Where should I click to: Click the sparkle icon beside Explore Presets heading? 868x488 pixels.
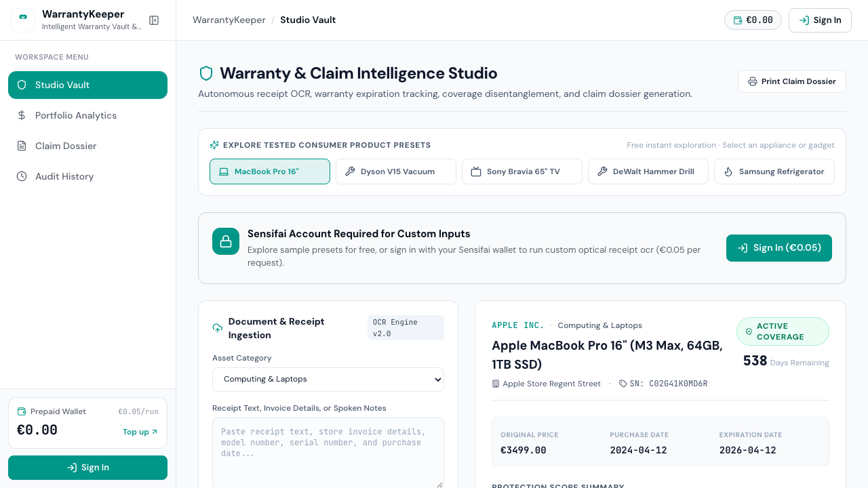click(x=214, y=145)
